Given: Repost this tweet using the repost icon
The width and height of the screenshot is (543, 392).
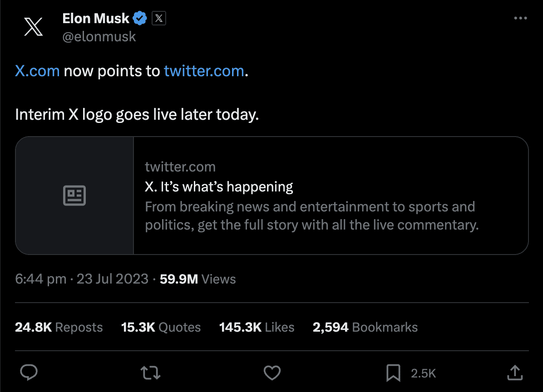Looking at the screenshot, I should click(150, 373).
